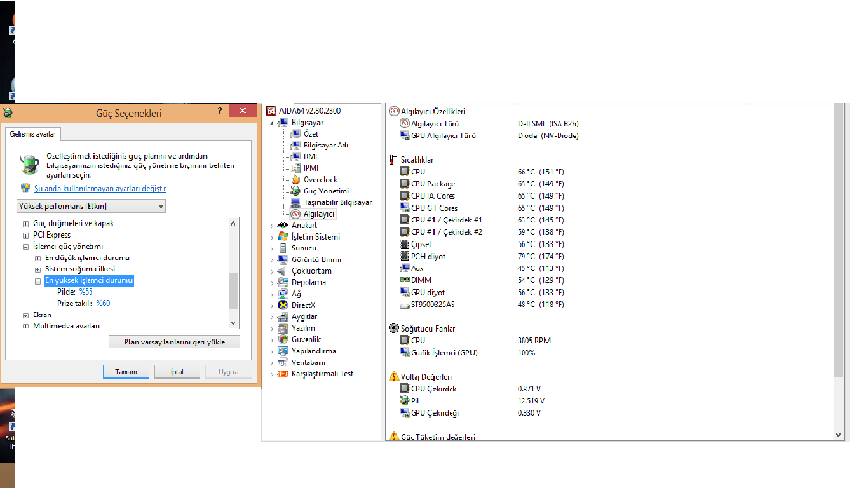The width and height of the screenshot is (868, 488).
Task: Select the Güç Yönetimi tree icon
Action: 295,191
